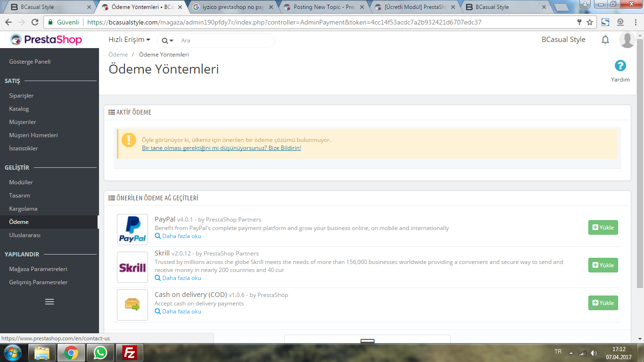Bookmark this page with the star icon

(590, 22)
